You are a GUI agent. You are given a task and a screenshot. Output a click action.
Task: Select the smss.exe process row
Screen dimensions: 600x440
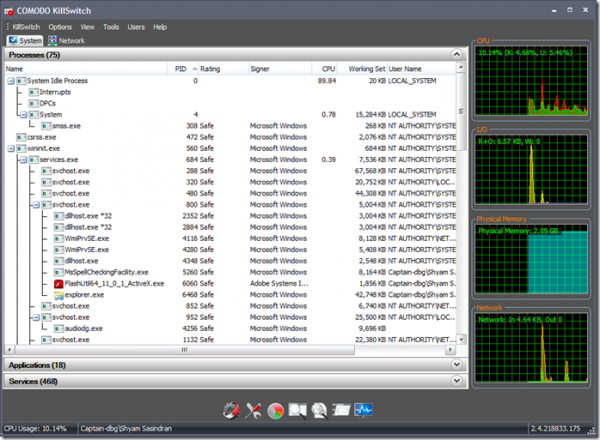(230, 126)
